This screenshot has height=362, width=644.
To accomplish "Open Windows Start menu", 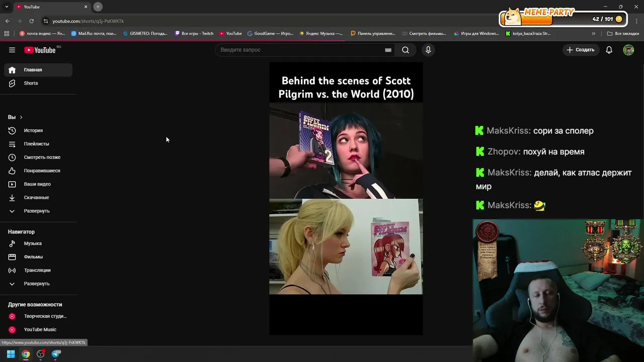I will tap(11, 354).
